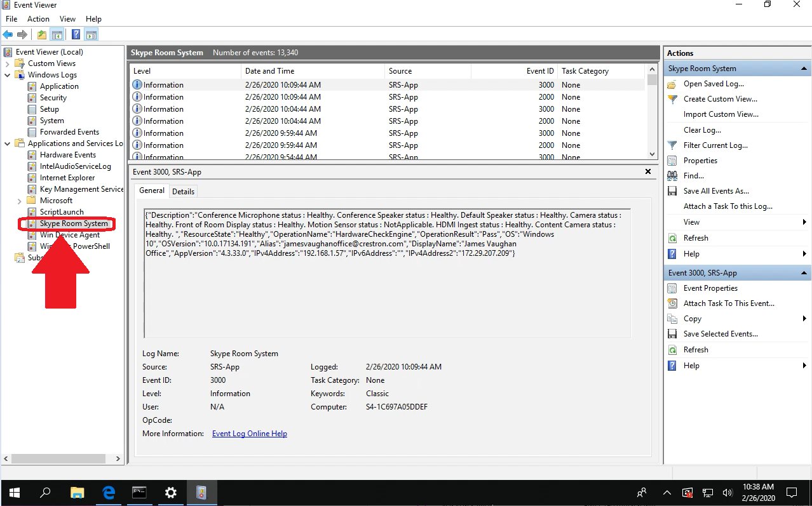The image size is (812, 506).
Task: Open the View menu in menu bar
Action: (x=67, y=19)
